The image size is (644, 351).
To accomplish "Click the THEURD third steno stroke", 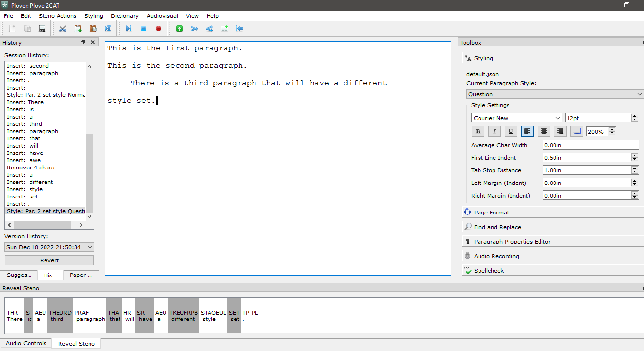I will 60,316.
